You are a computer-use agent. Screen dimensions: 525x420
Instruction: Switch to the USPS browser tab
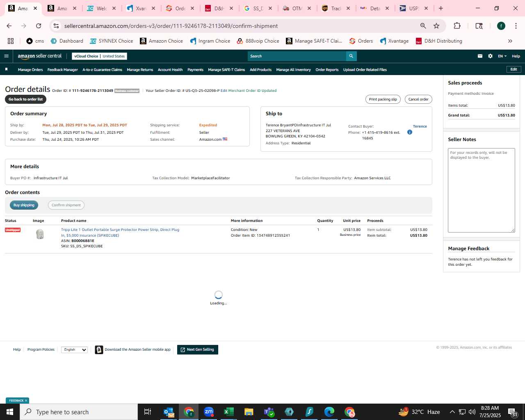pos(413,8)
